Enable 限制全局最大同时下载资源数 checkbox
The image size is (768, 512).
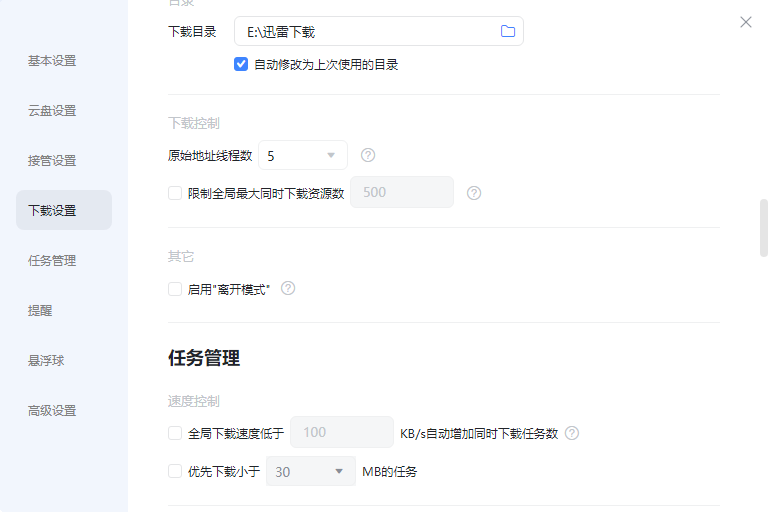pyautogui.click(x=175, y=193)
